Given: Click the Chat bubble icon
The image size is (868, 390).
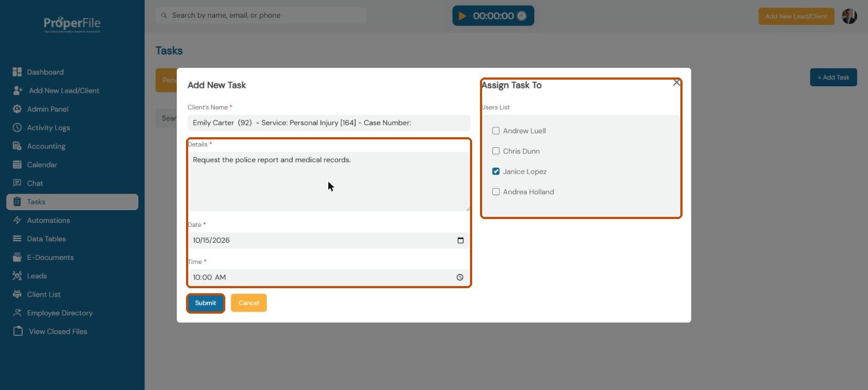Looking at the screenshot, I should [17, 183].
